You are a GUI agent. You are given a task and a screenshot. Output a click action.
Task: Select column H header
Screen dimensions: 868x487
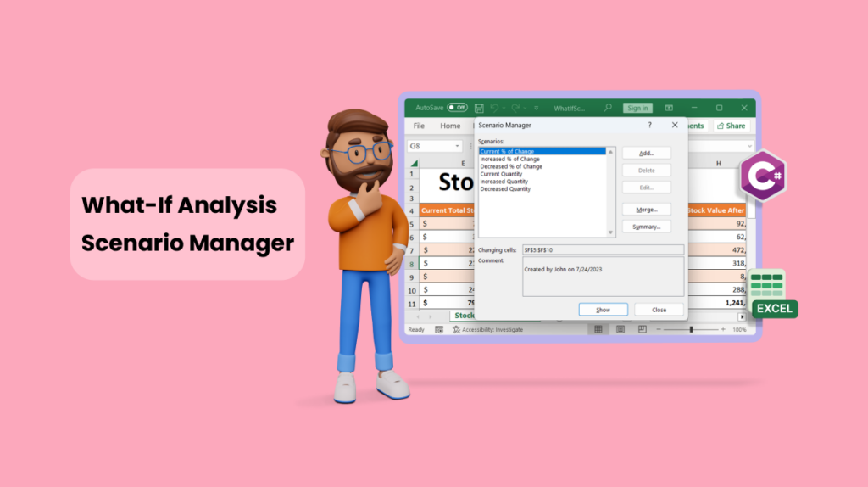coord(718,164)
